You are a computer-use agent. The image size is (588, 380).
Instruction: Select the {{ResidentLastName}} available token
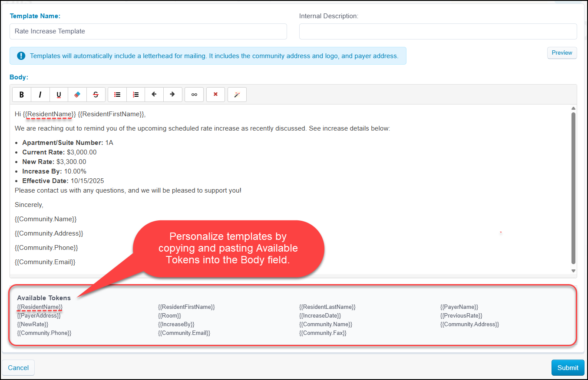click(x=327, y=307)
